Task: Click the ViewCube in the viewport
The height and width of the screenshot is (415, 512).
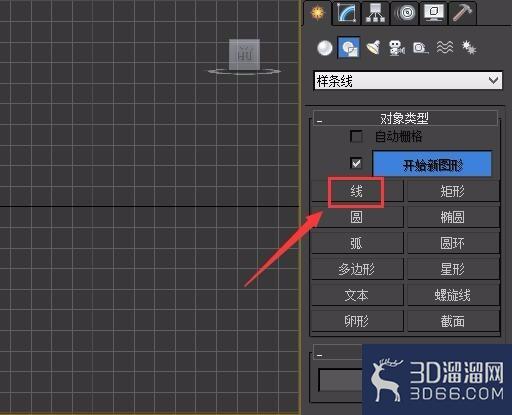Action: 244,55
